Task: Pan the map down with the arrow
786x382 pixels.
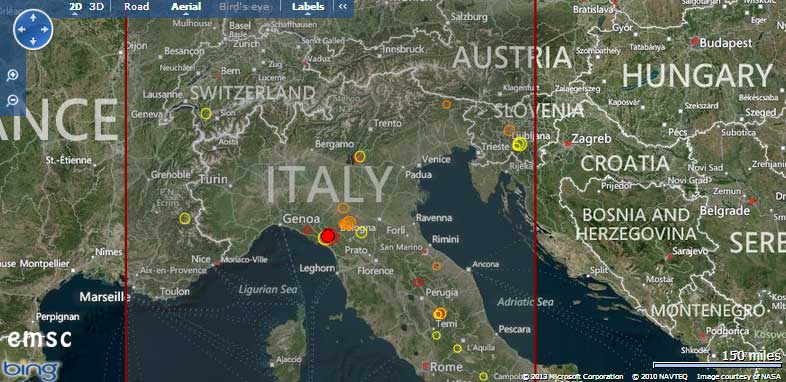Action: tap(33, 41)
